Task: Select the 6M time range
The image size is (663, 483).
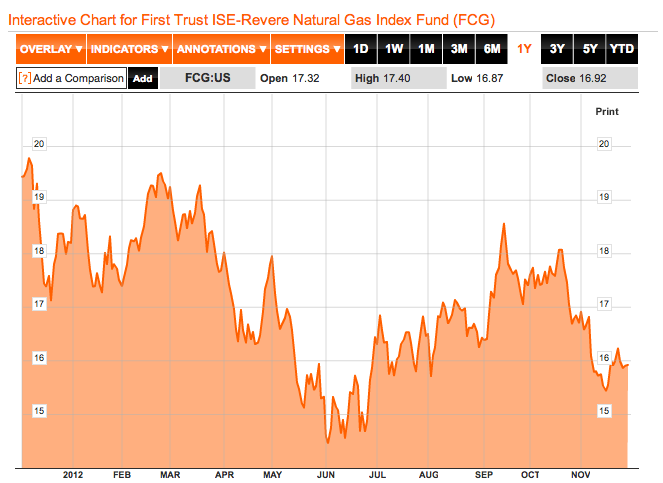Action: click(x=492, y=49)
